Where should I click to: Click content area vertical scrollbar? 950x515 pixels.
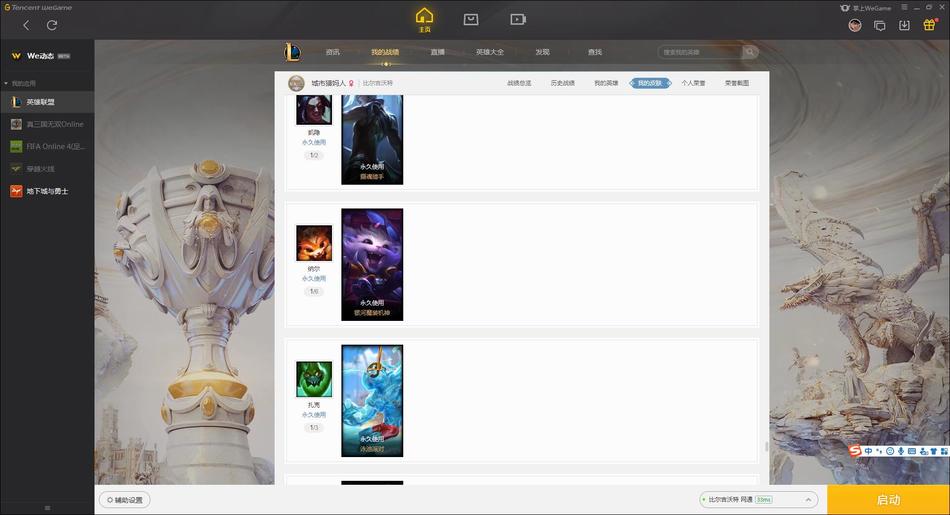[x=766, y=447]
